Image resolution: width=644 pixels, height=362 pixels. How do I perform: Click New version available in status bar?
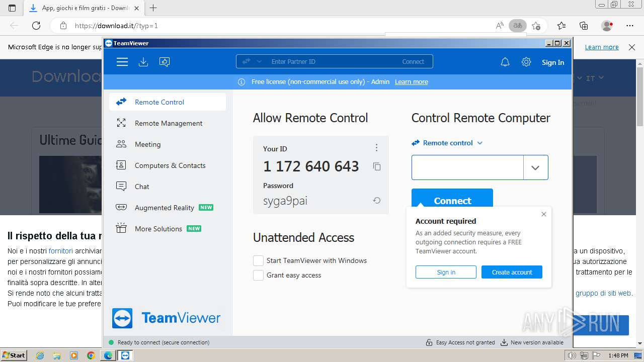[532, 342]
